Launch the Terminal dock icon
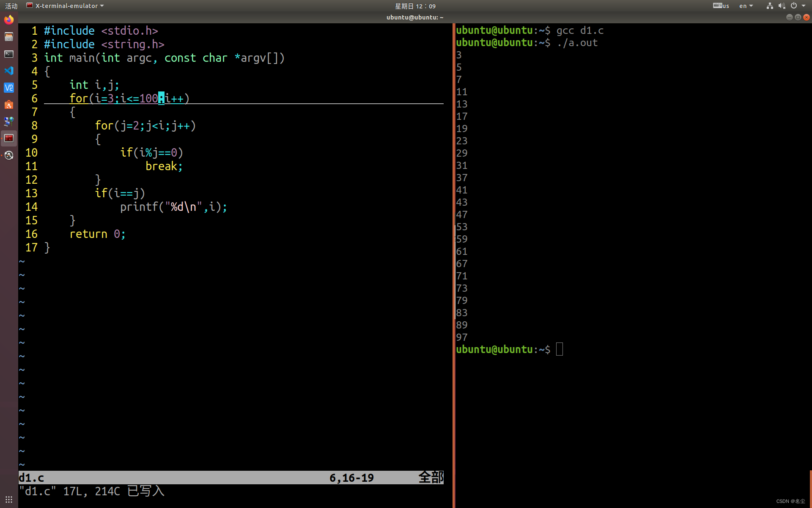This screenshot has height=508, width=812. click(9, 54)
